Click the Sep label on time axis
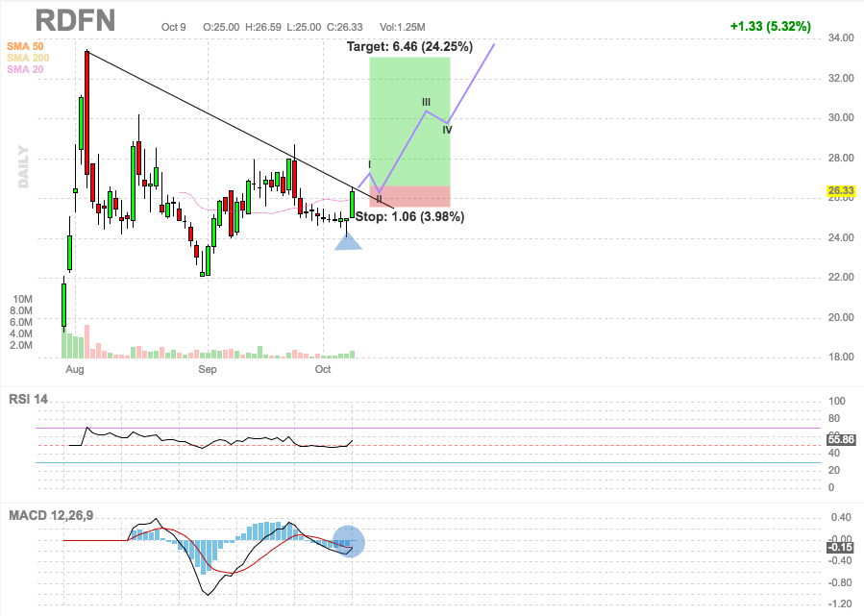864x616 pixels. click(208, 369)
